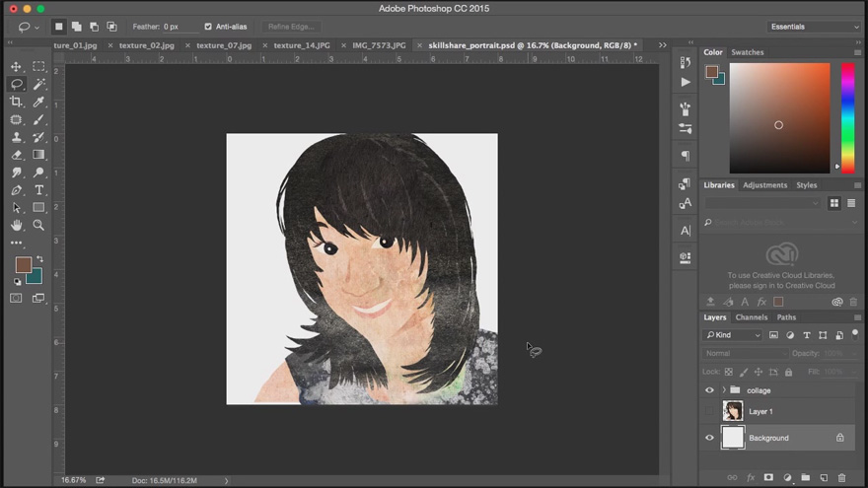868x488 pixels.
Task: Select Layer 1 thumbnail
Action: coord(733,412)
